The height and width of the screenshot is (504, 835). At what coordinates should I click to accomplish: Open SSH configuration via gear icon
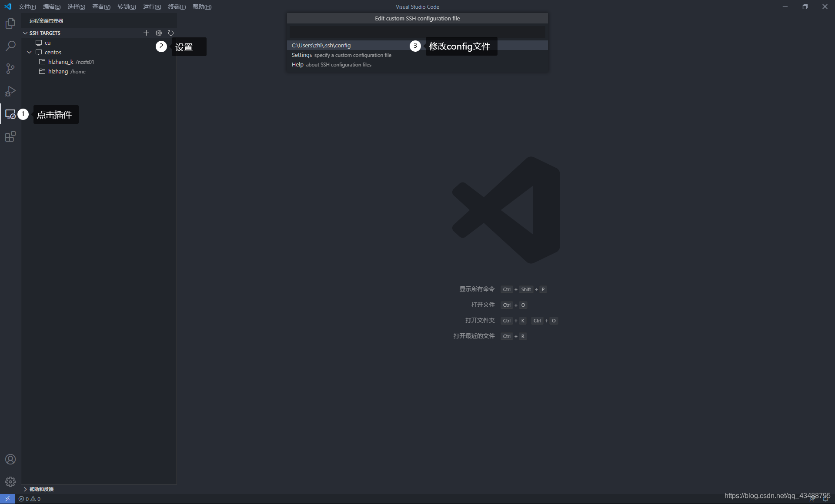159,33
